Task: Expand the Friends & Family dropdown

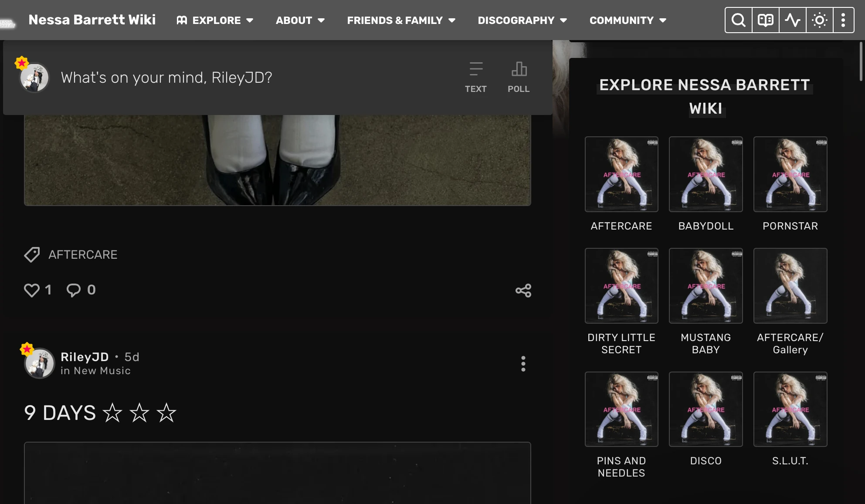Action: point(401,20)
